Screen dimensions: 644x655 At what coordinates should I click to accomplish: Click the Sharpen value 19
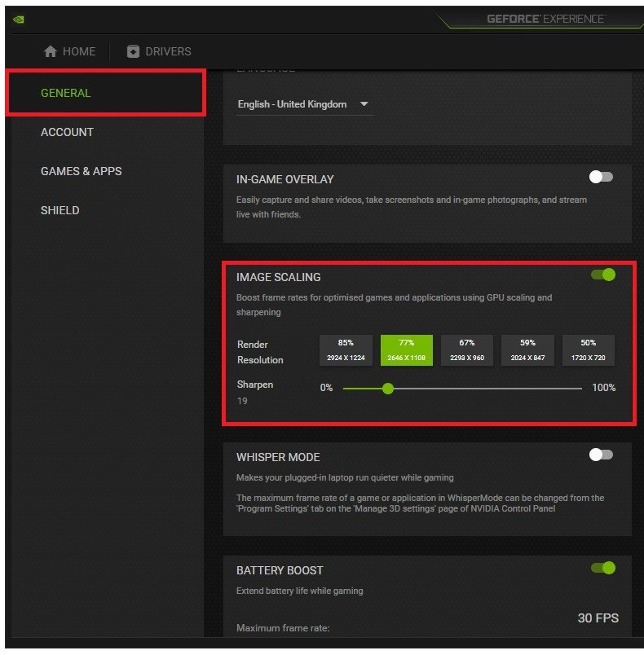(242, 401)
